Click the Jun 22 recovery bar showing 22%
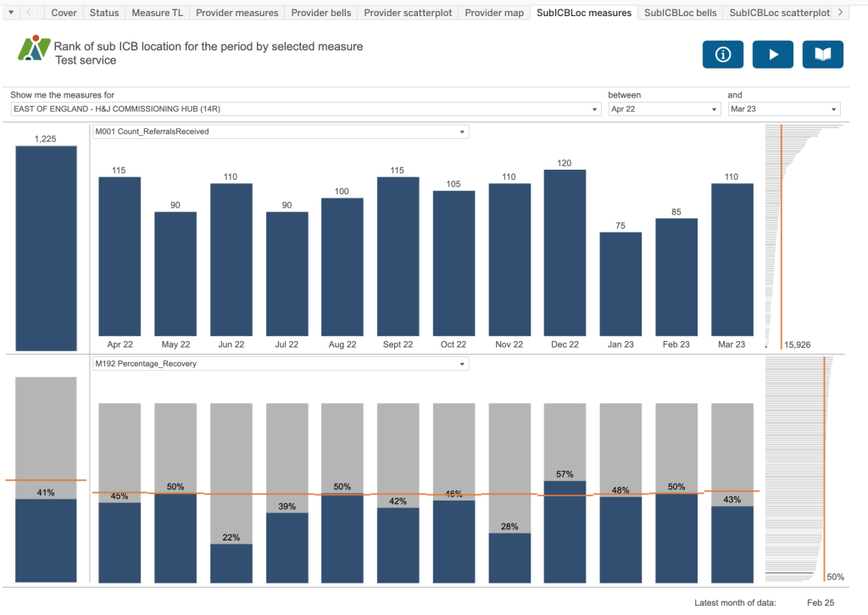This screenshot has width=868, height=615. pos(231,563)
